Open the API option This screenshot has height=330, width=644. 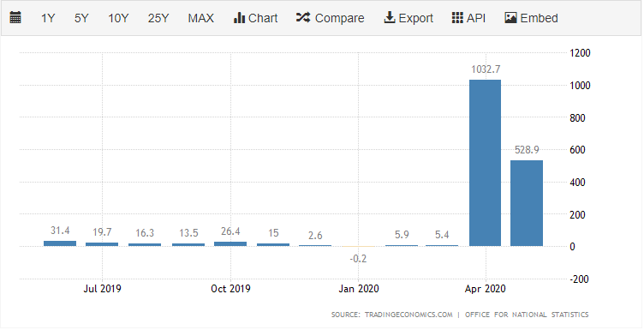tap(468, 18)
